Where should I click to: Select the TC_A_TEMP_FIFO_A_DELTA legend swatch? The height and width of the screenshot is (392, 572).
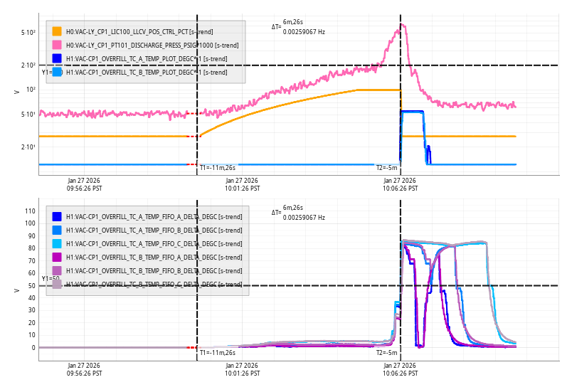[57, 216]
